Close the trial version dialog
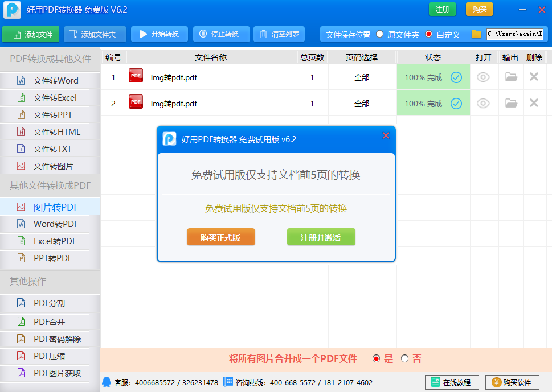Screen dimensions: 552x392 [x=386, y=135]
